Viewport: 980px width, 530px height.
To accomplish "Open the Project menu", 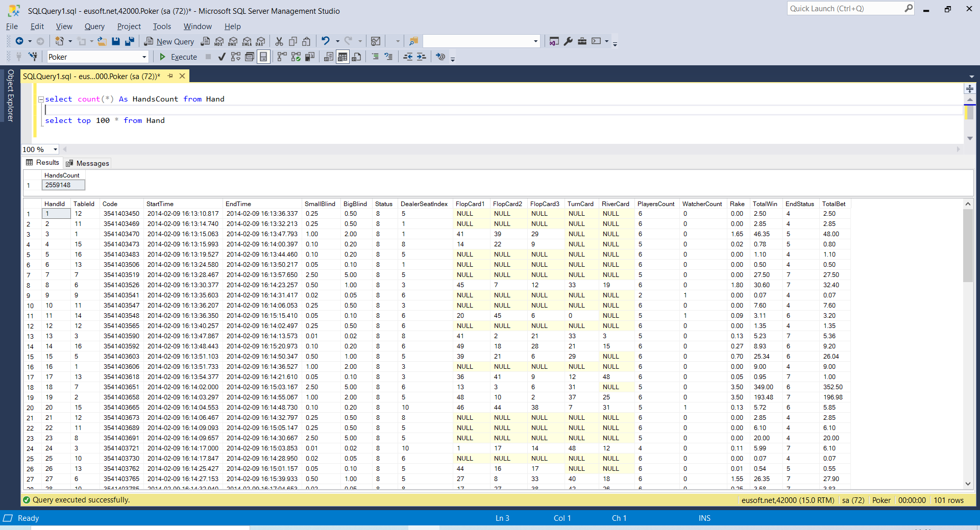I will coord(129,27).
